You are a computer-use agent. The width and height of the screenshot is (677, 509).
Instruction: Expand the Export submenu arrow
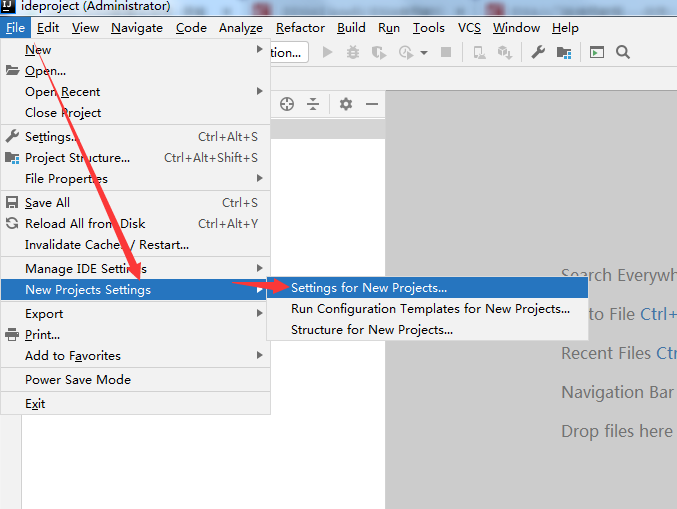259,313
